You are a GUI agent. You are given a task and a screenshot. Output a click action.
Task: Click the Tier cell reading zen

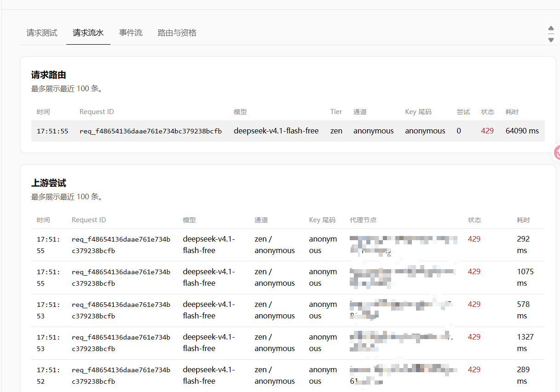point(336,131)
